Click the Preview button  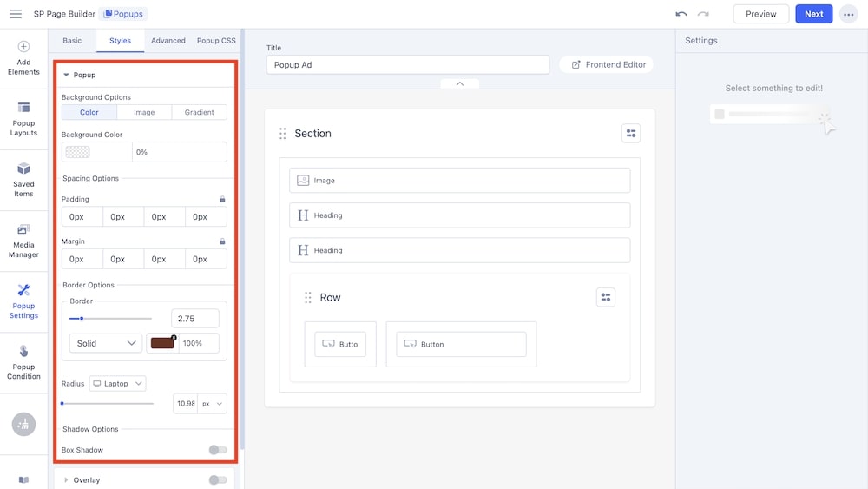pyautogui.click(x=760, y=14)
